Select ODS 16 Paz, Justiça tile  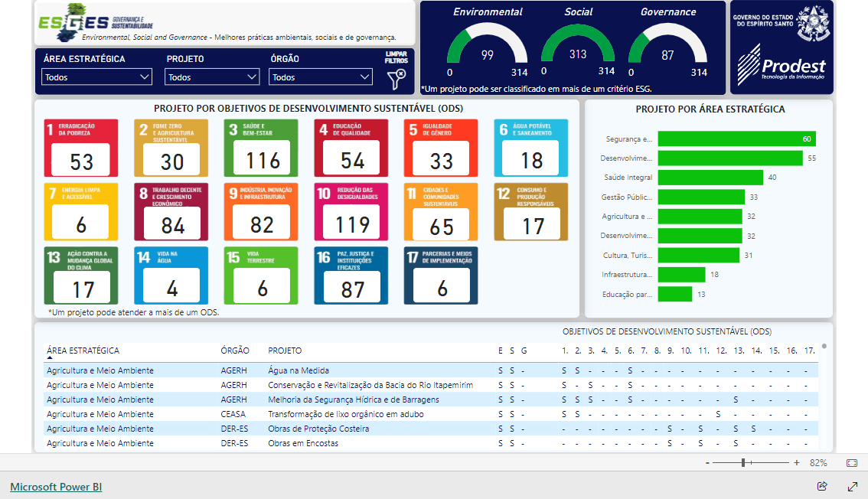(x=351, y=276)
